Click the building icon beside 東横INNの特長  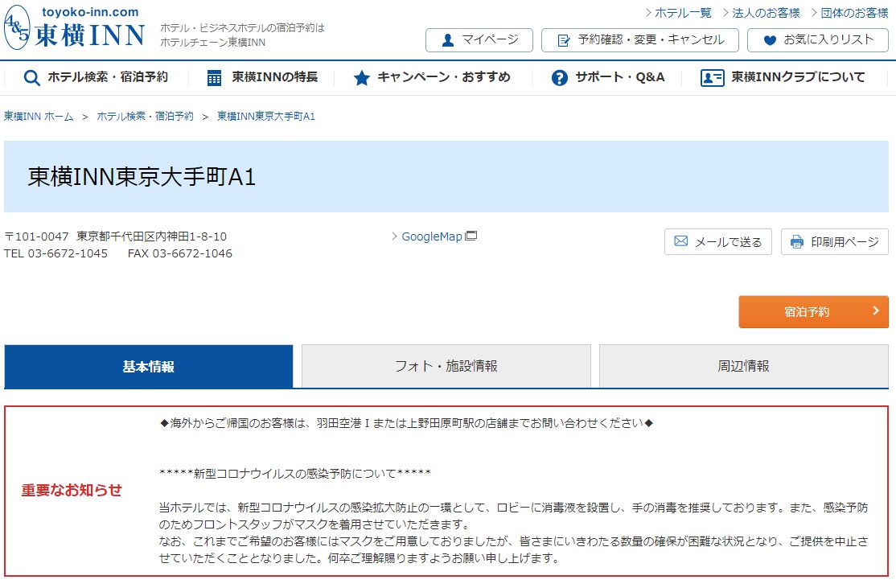tap(214, 78)
